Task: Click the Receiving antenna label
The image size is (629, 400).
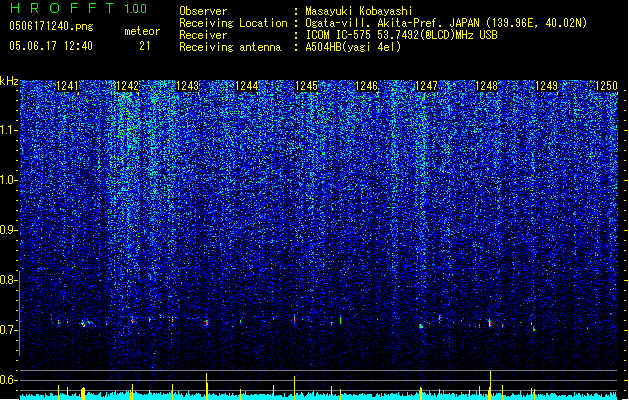Action: pos(230,47)
